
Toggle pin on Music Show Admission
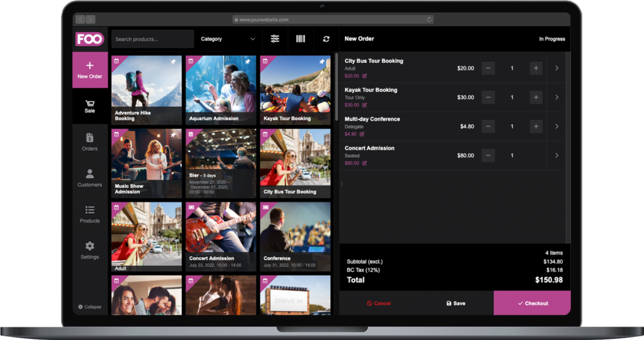tap(174, 134)
